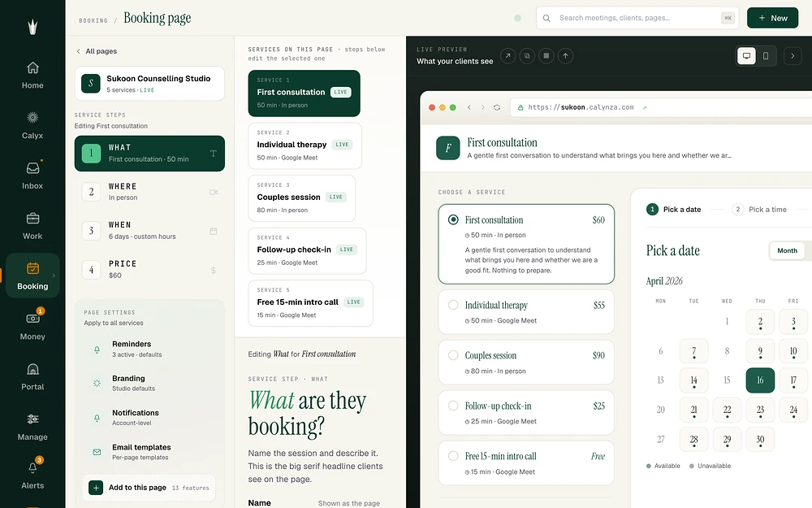Go forward in preview browser
The width and height of the screenshot is (812, 508).
click(482, 107)
